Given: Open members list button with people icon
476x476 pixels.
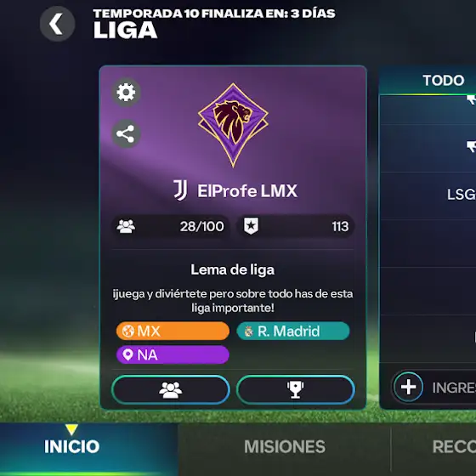Looking at the screenshot, I should (171, 390).
